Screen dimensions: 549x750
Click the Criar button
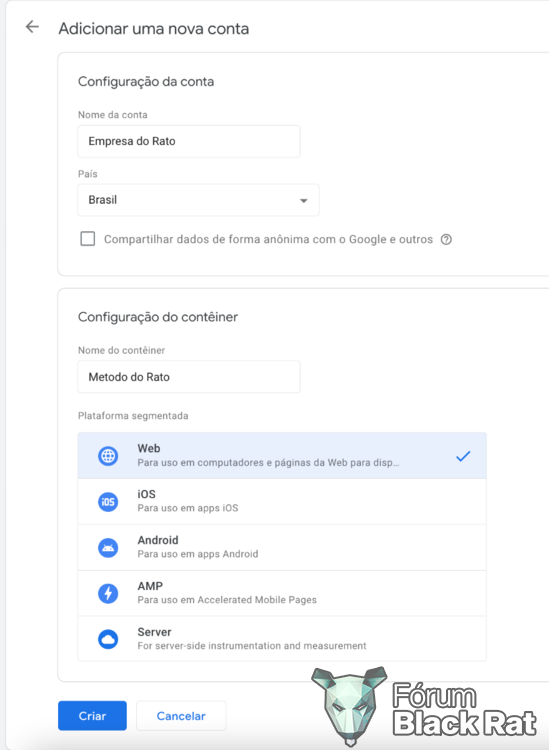92,716
